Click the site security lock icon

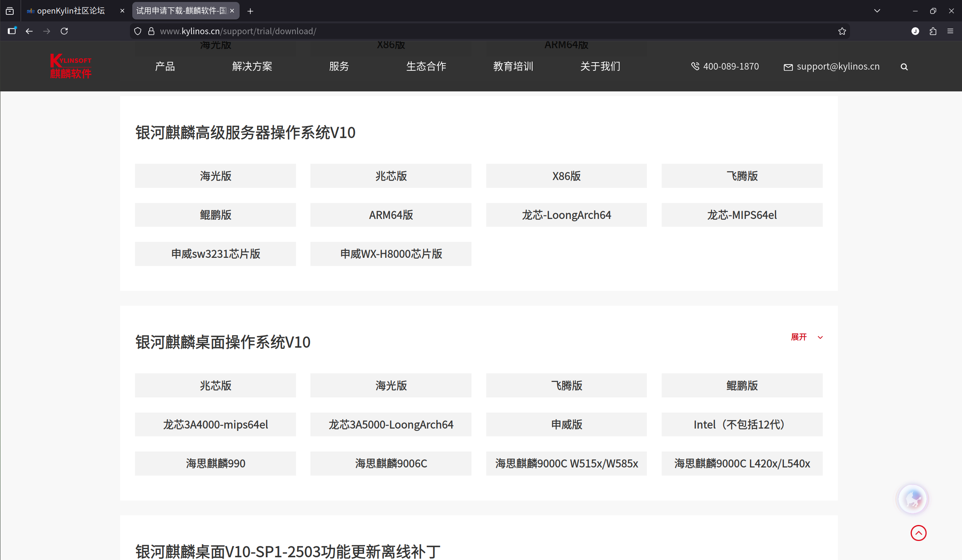(151, 31)
